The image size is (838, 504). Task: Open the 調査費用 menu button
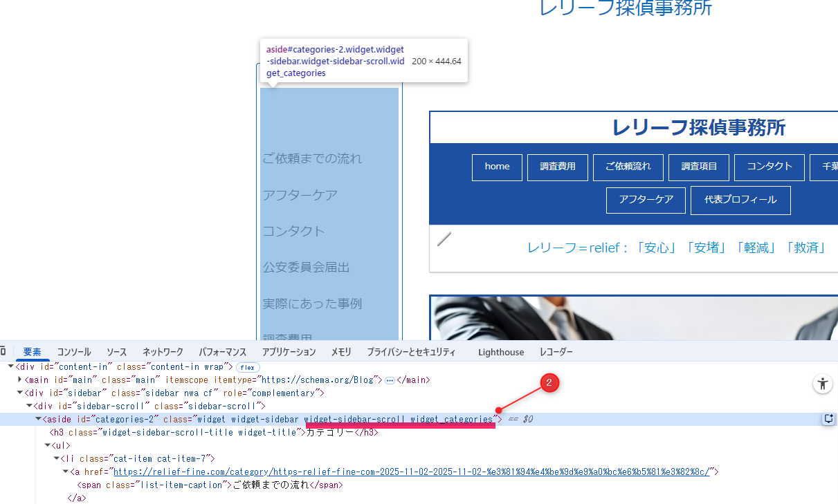[x=558, y=167]
